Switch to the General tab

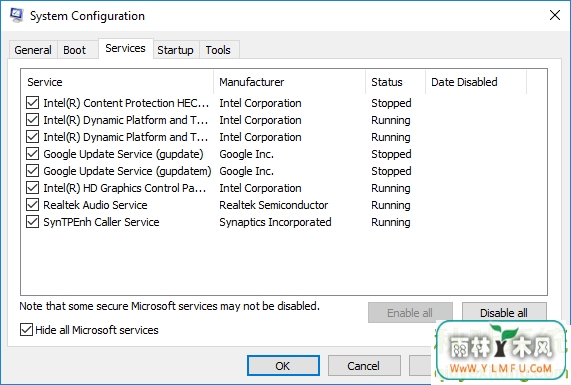tap(33, 50)
